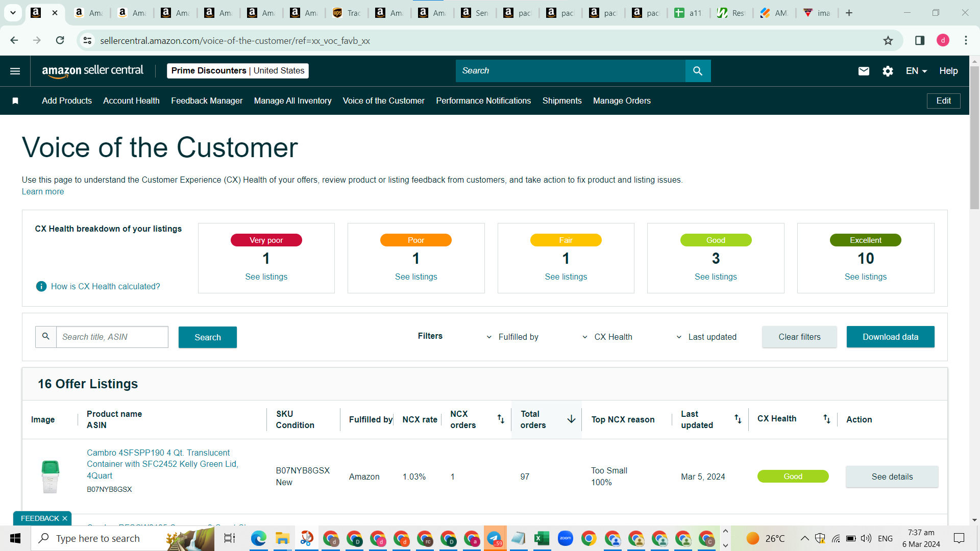
Task: Open the Chrome three-dot menu
Action: (966, 40)
